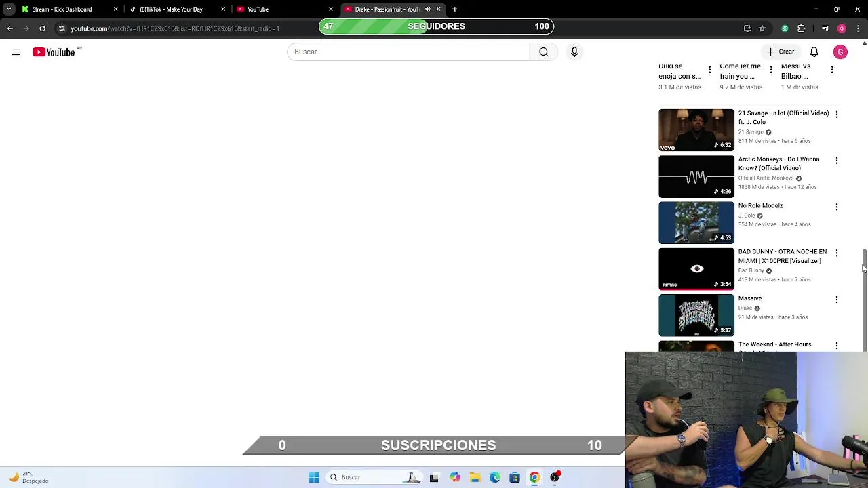
Task: Open Task View on the taskbar
Action: [x=434, y=477]
